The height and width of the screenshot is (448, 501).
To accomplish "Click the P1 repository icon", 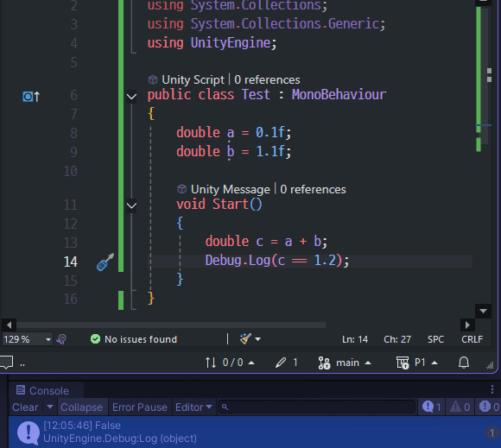I will pyautogui.click(x=403, y=363).
